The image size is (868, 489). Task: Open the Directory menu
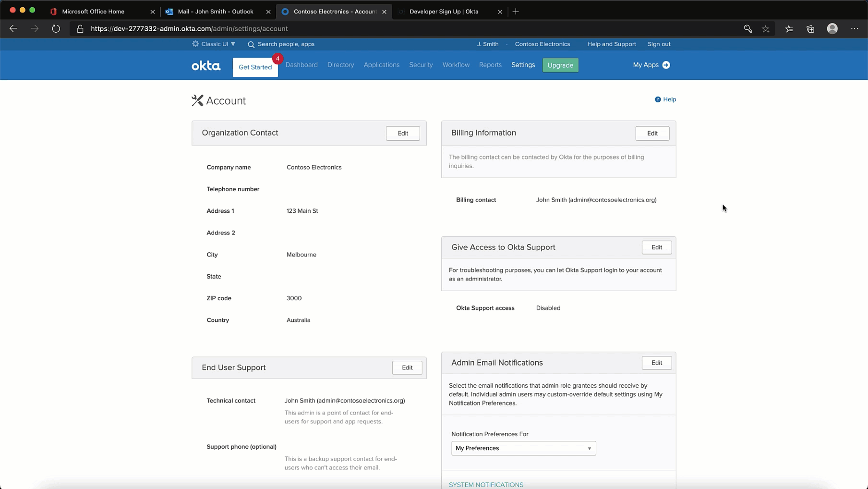point(341,65)
